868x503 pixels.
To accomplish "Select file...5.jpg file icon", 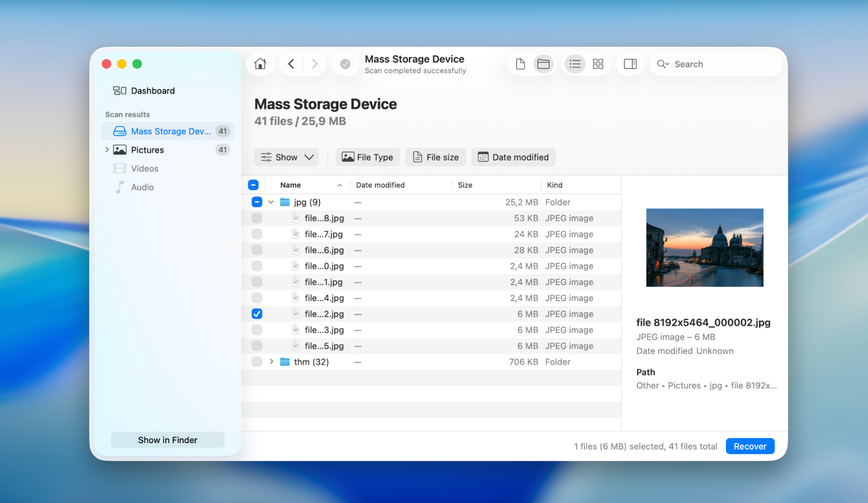I will coord(296,346).
